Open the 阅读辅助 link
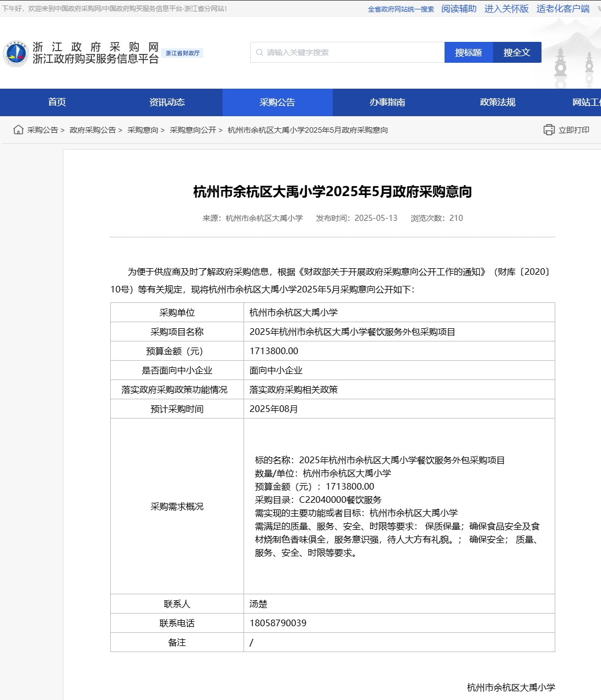Image resolution: width=601 pixels, height=700 pixels. pyautogui.click(x=459, y=9)
